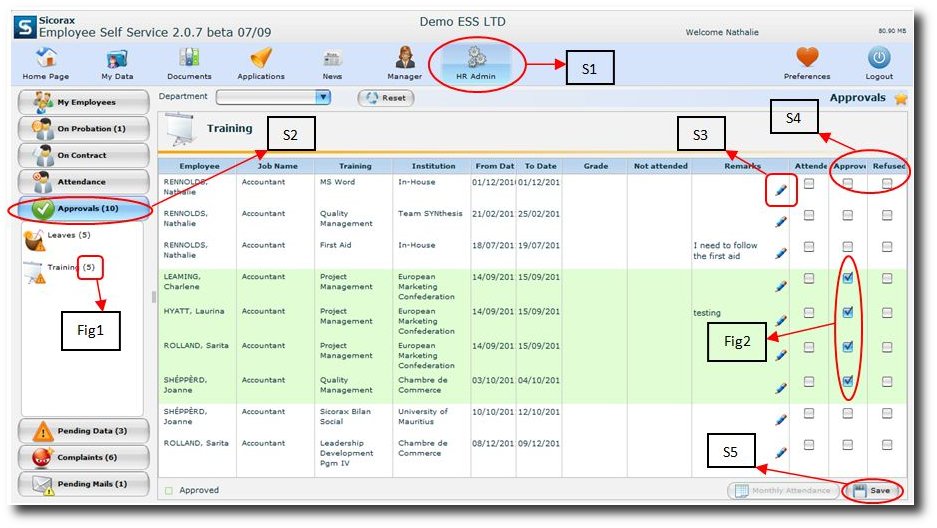Tick Refused checkbox for HYATT, Laurina
The height and width of the screenshot is (528, 937).
pyautogui.click(x=887, y=312)
